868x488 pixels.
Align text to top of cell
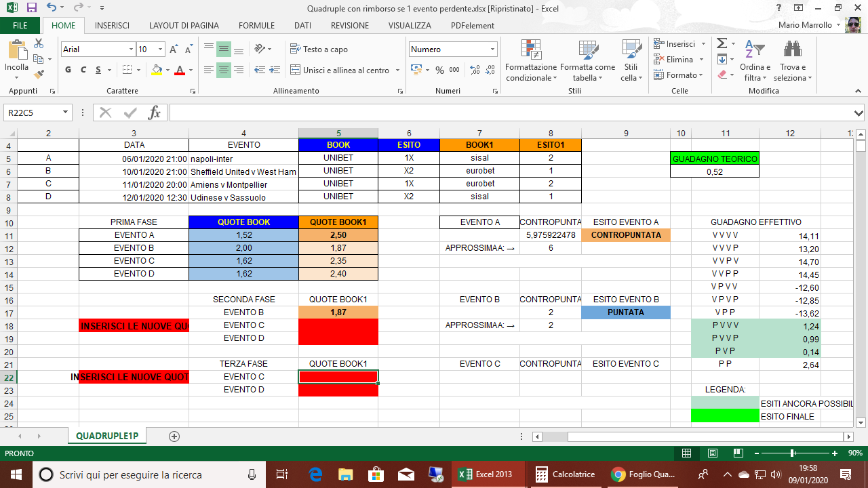click(209, 49)
